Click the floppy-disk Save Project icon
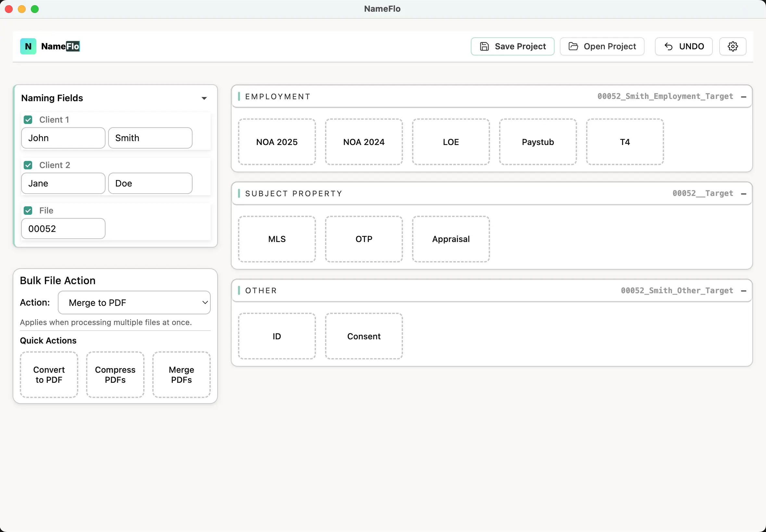This screenshot has height=532, width=766. [x=484, y=46]
